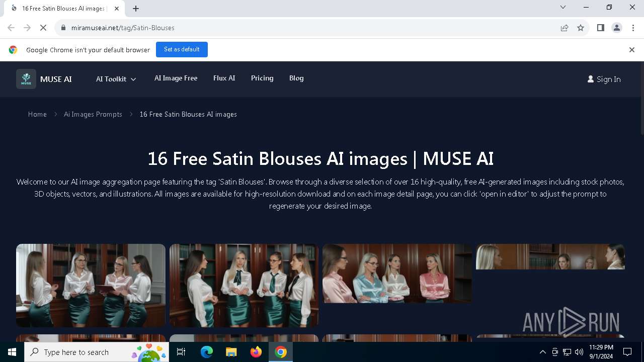Show hidden system tray icons

tap(542, 352)
